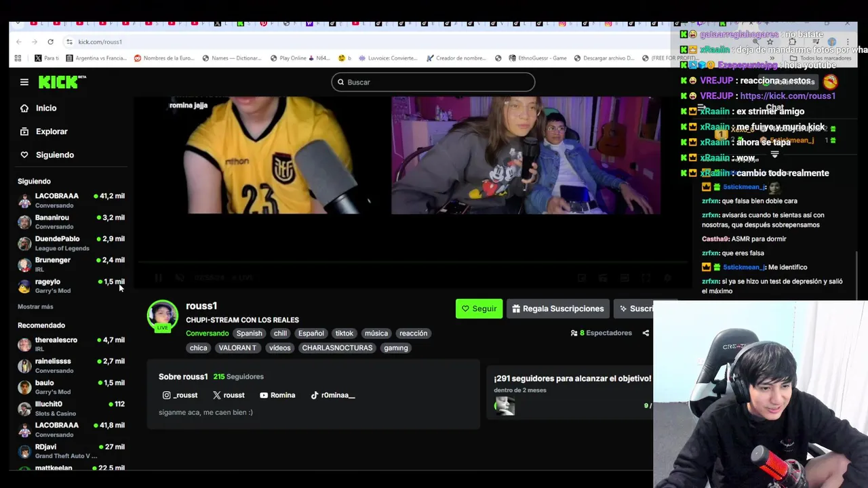This screenshot has width=868, height=488.
Task: Open X rousst profile link
Action: tap(229, 395)
